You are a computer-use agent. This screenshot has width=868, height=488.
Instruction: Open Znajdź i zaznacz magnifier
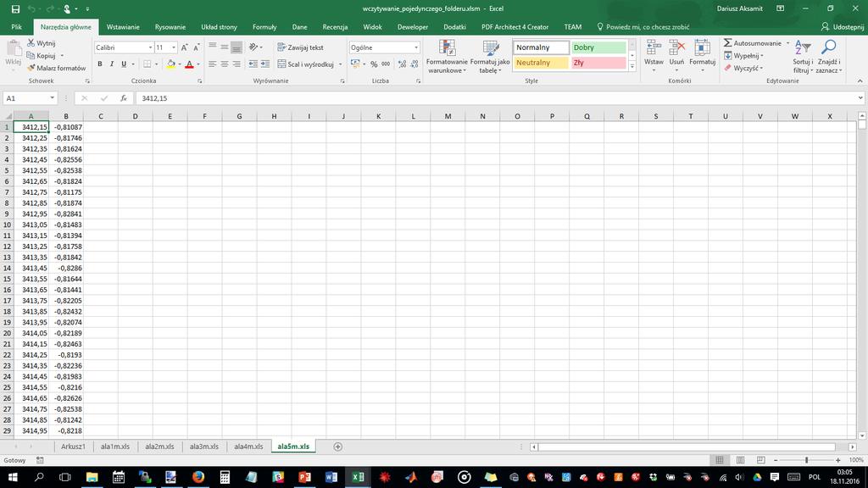pyautogui.click(x=829, y=57)
